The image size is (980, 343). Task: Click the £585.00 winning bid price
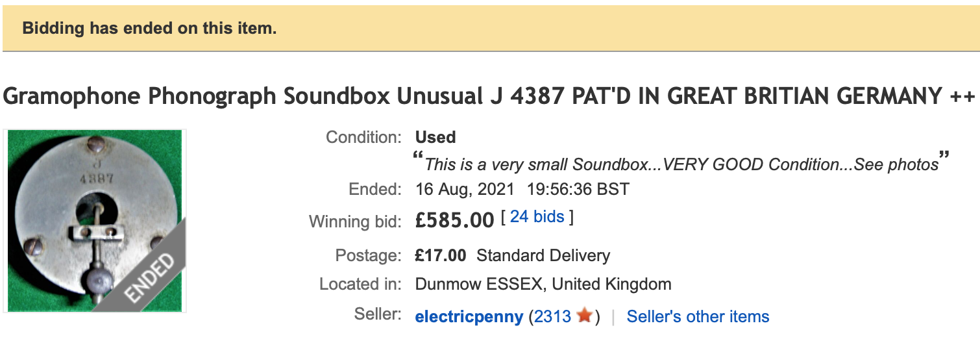(x=454, y=220)
